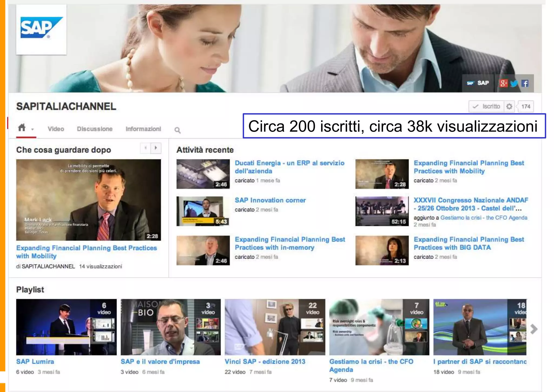Go to channel home tab icon
The height and width of the screenshot is (392, 554).
click(x=22, y=127)
